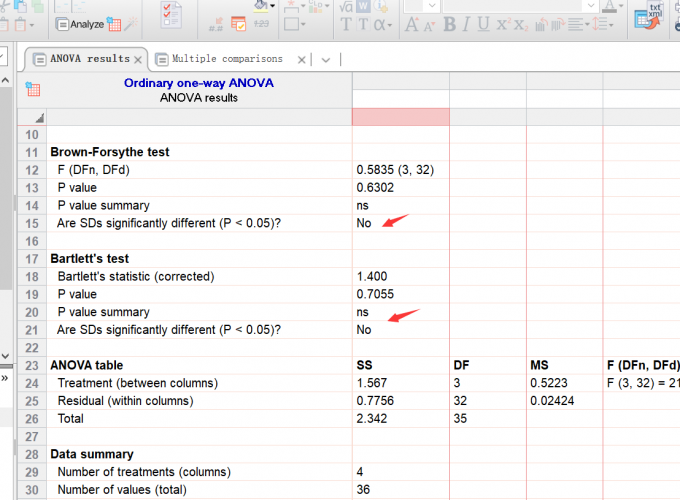Viewport: 680px width, 500px height.
Task: Close the ANOVA results tab
Action: pyautogui.click(x=138, y=60)
